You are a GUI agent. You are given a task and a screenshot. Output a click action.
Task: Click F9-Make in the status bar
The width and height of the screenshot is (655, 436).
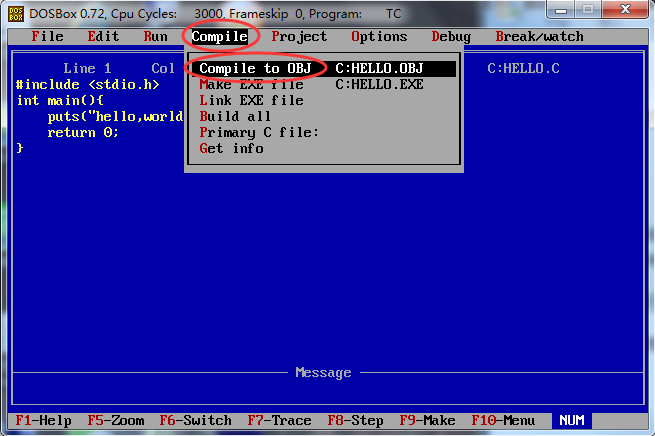427,420
